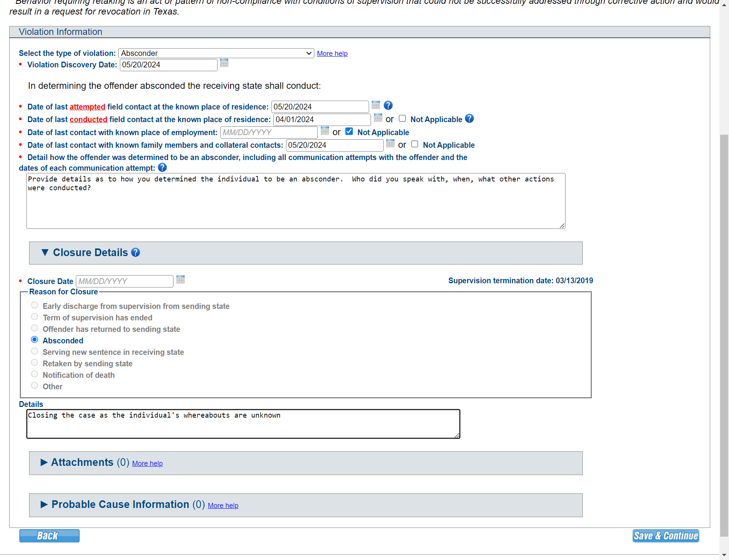Click the scrollbar down arrow
The width and height of the screenshot is (729, 560).
click(724, 555)
